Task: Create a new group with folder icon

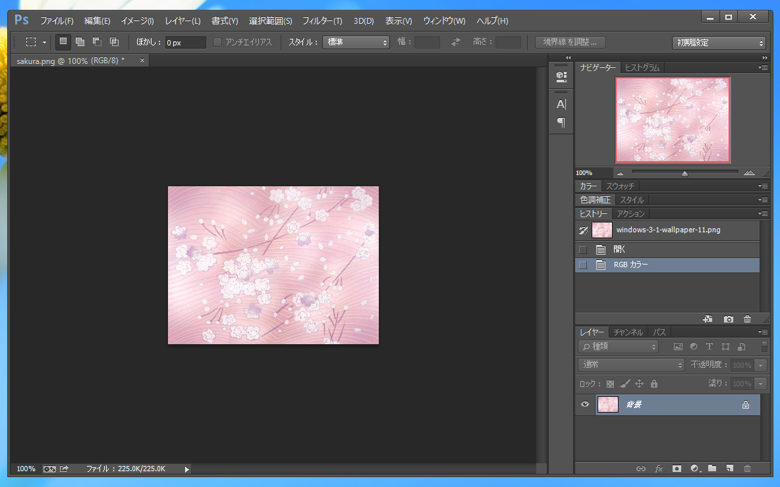Action: (712, 468)
